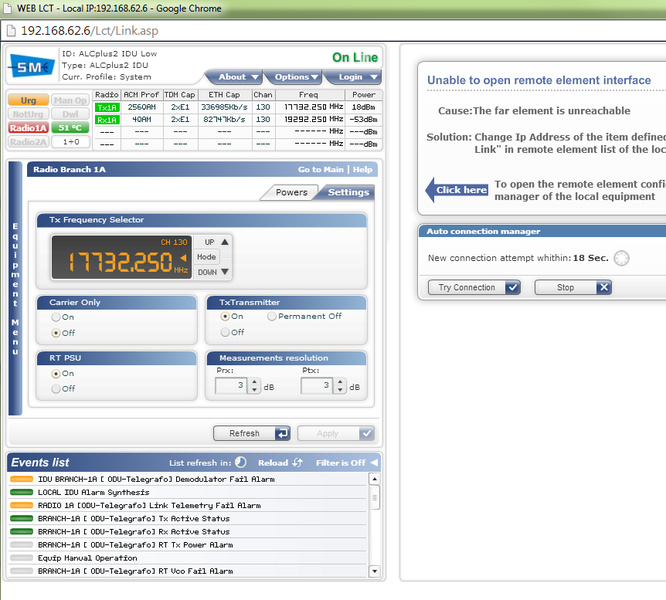This screenshot has height=600, width=666.
Task: Select Carrier Only Off radio button
Action: pyautogui.click(x=56, y=333)
